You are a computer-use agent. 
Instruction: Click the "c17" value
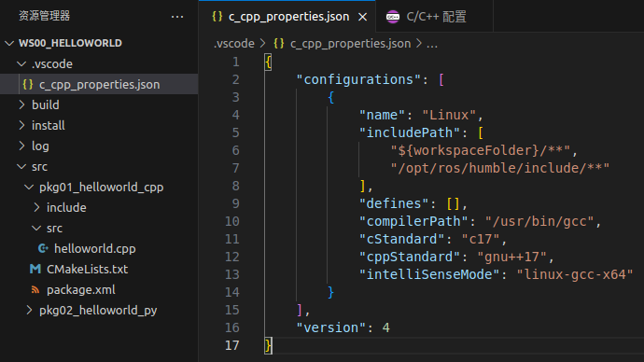coord(480,239)
